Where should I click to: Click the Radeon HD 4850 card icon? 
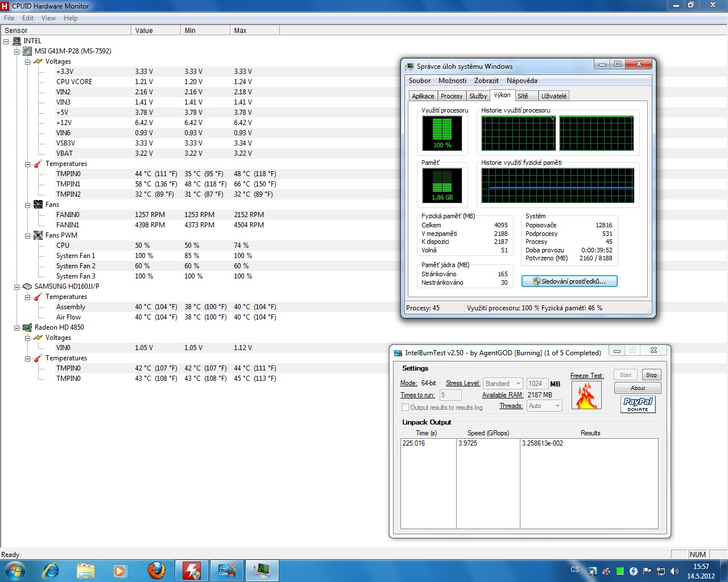(27, 327)
